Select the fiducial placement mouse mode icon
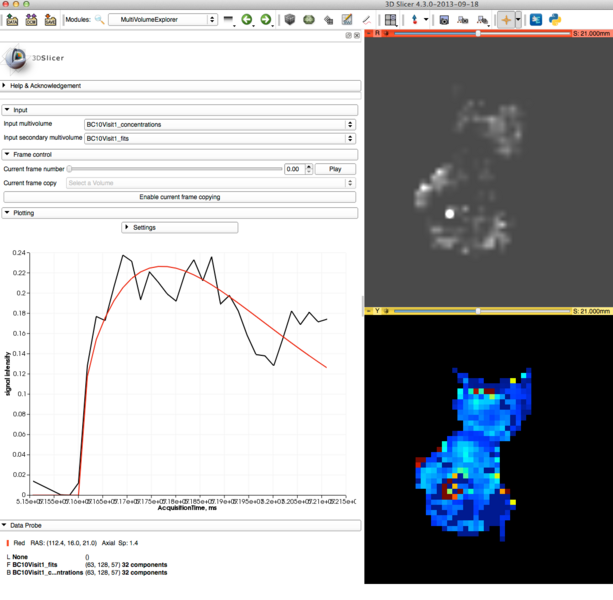The width and height of the screenshot is (613, 600). pos(415,20)
